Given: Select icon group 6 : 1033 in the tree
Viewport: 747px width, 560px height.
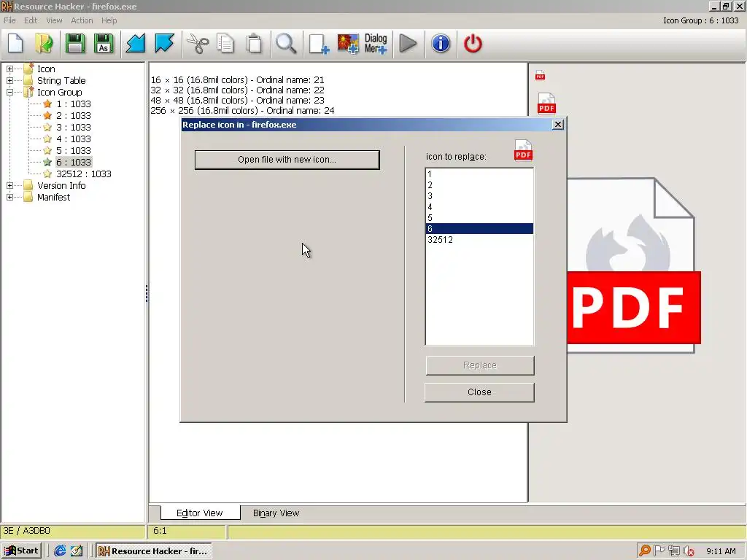Looking at the screenshot, I should pos(74,163).
